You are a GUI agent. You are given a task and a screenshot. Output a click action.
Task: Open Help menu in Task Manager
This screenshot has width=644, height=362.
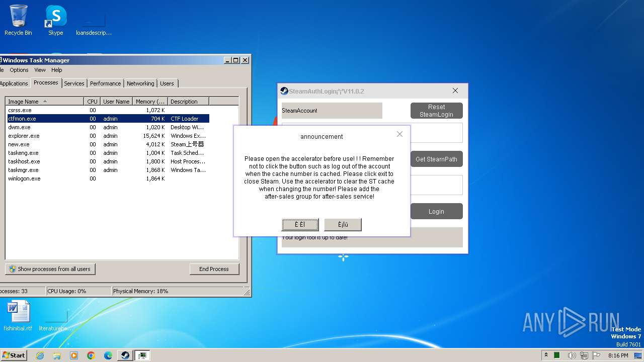click(57, 70)
